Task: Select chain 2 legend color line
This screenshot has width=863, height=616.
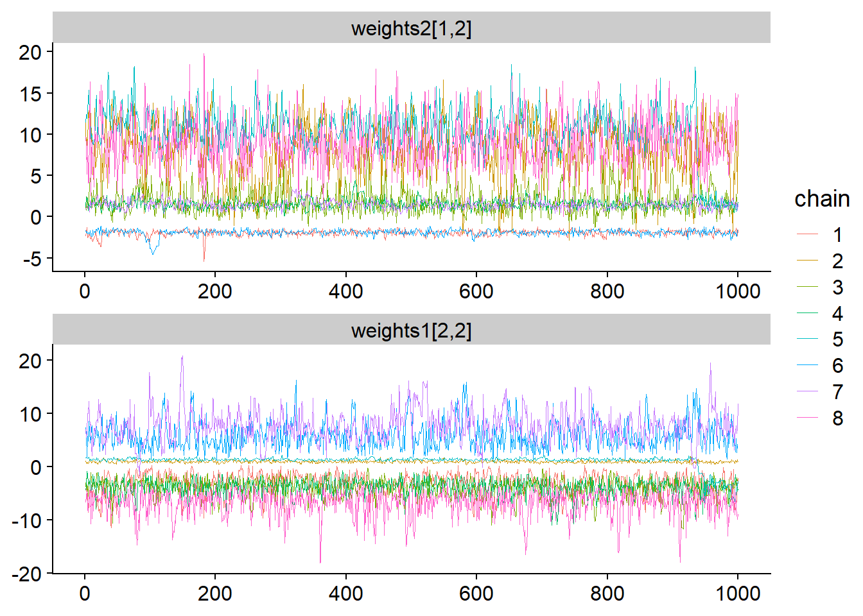Action: [x=808, y=261]
